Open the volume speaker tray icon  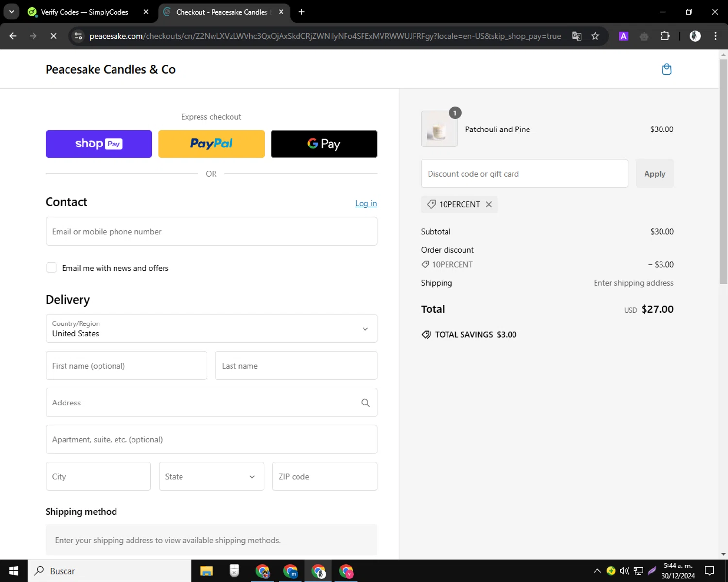[625, 571]
